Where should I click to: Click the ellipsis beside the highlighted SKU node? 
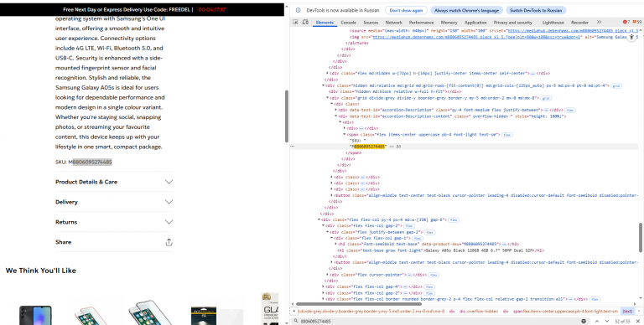pyautogui.click(x=293, y=147)
